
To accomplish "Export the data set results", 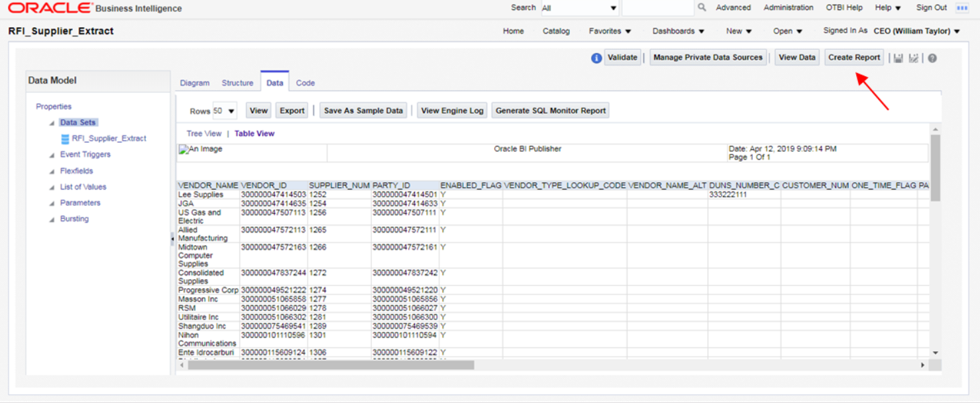I will pos(292,110).
